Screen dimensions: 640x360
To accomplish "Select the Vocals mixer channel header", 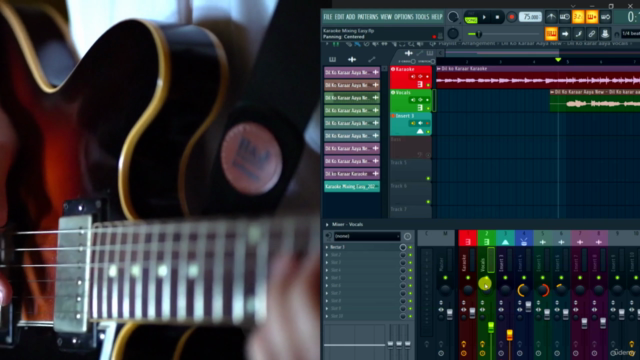I will (x=487, y=238).
